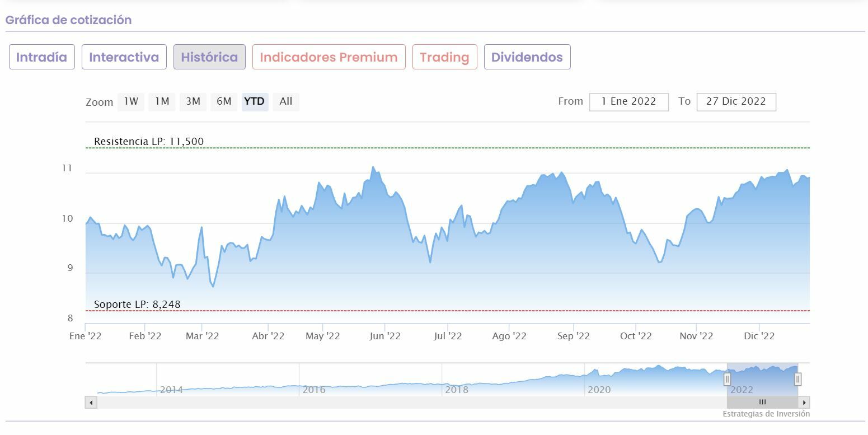This screenshot has height=435, width=868.
Task: Open the Dividendos tab
Action: [527, 57]
